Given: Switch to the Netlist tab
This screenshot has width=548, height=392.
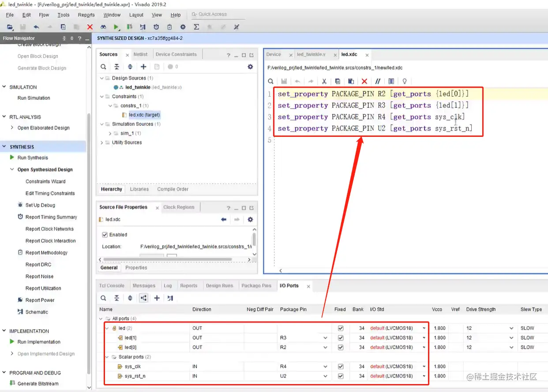Looking at the screenshot, I should [141, 54].
